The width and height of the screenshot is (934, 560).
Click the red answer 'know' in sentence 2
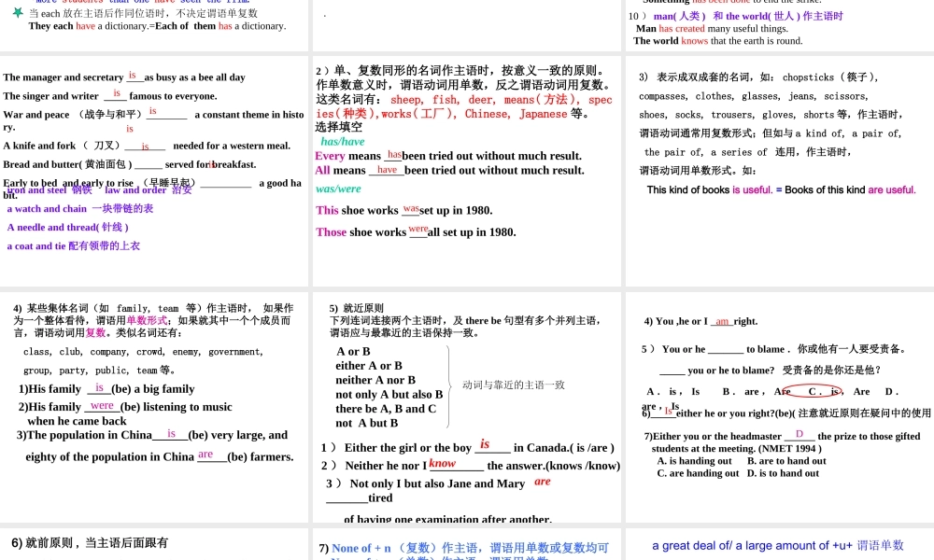tap(443, 464)
